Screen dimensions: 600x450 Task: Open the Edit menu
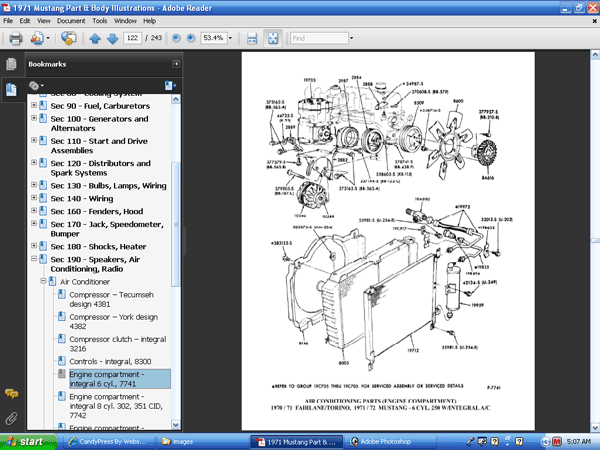tap(25, 21)
